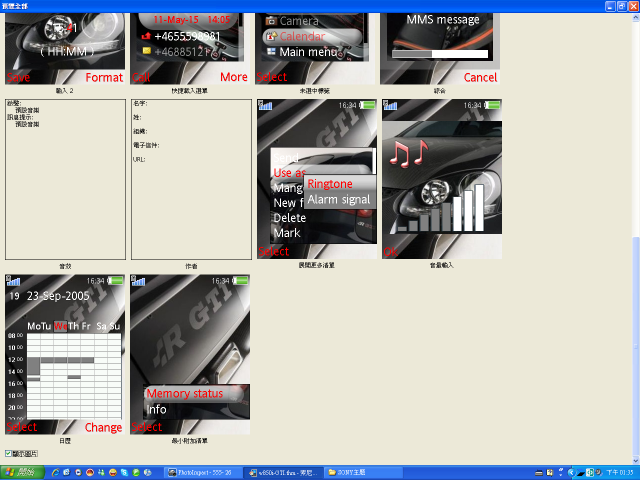Select the preview with Ringtone and Alarm signal submenu

(317, 179)
